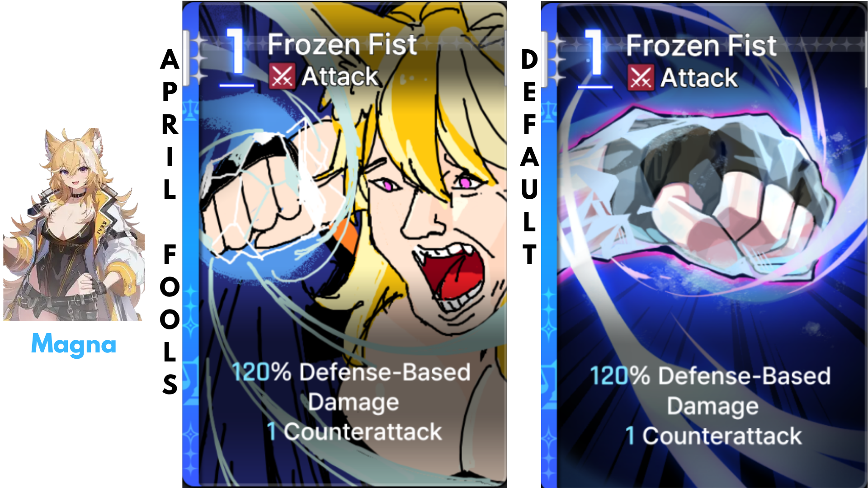
Task: Click the red Attack icon on April Fools card
Action: tap(282, 76)
